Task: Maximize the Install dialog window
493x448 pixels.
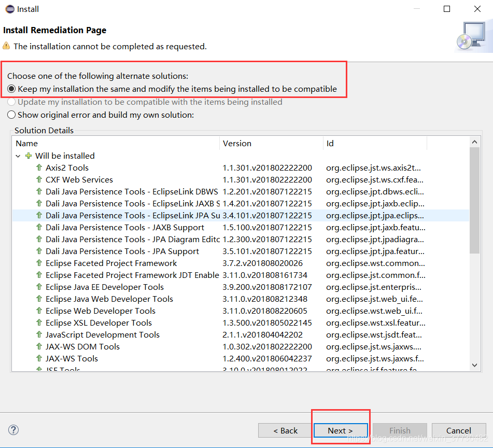Action: (x=447, y=9)
